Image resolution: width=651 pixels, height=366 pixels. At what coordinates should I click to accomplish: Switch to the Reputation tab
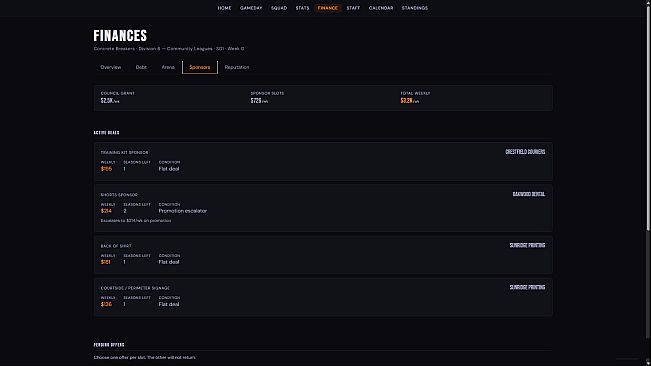coord(237,67)
